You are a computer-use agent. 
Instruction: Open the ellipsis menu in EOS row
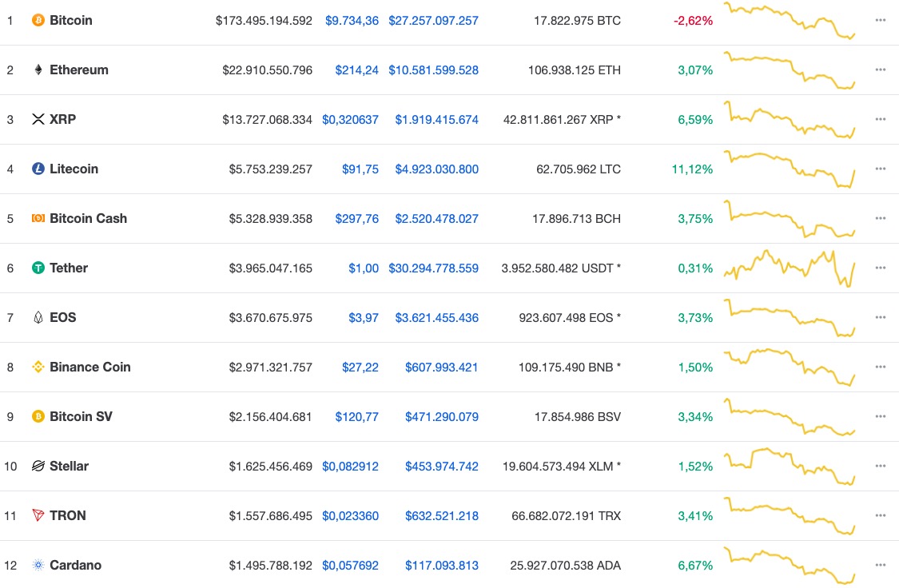pyautogui.click(x=881, y=317)
